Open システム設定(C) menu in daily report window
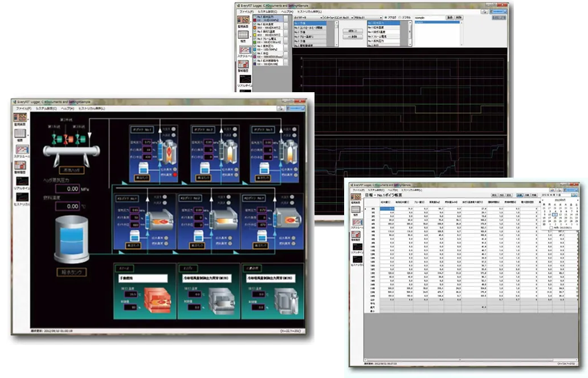Screen dimensions: 588x378 [x=375, y=190]
